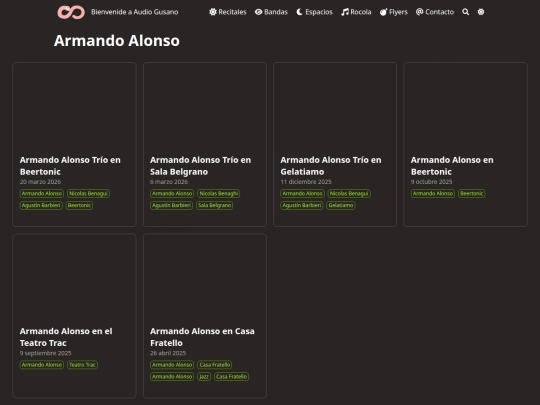Choose Nicolas Benagui tag on Gelatiamo card

coord(349,194)
